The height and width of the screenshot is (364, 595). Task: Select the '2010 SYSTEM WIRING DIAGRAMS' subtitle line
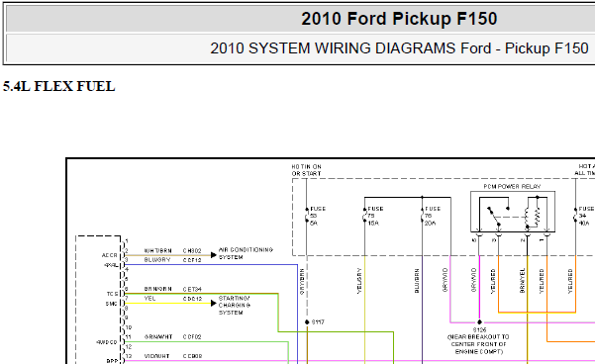click(399, 48)
